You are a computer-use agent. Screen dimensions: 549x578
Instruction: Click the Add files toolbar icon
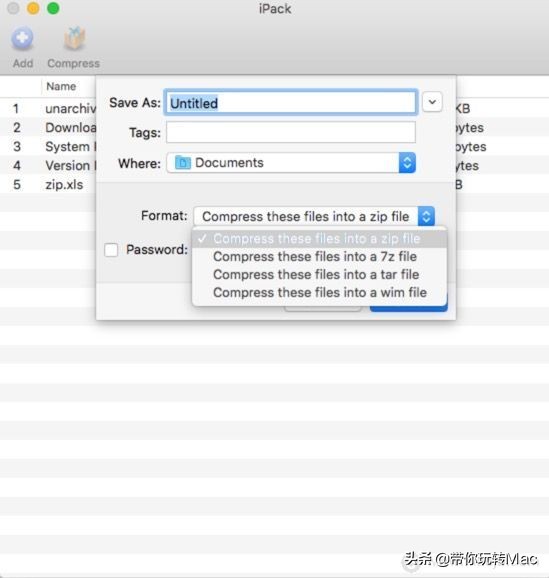click(22, 38)
